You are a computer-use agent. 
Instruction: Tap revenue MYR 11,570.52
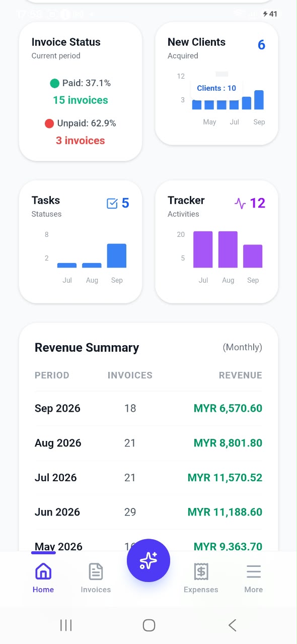pos(225,478)
